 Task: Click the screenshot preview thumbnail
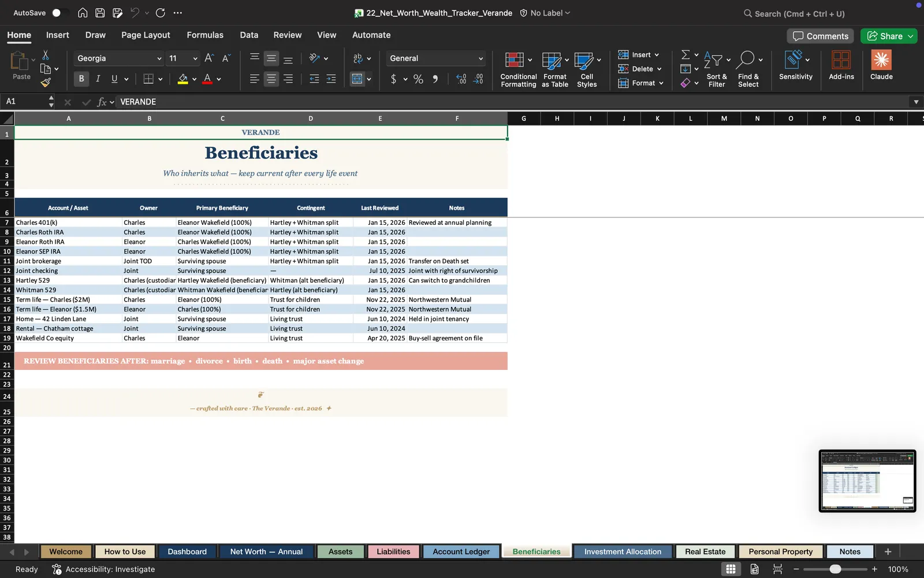(x=867, y=481)
